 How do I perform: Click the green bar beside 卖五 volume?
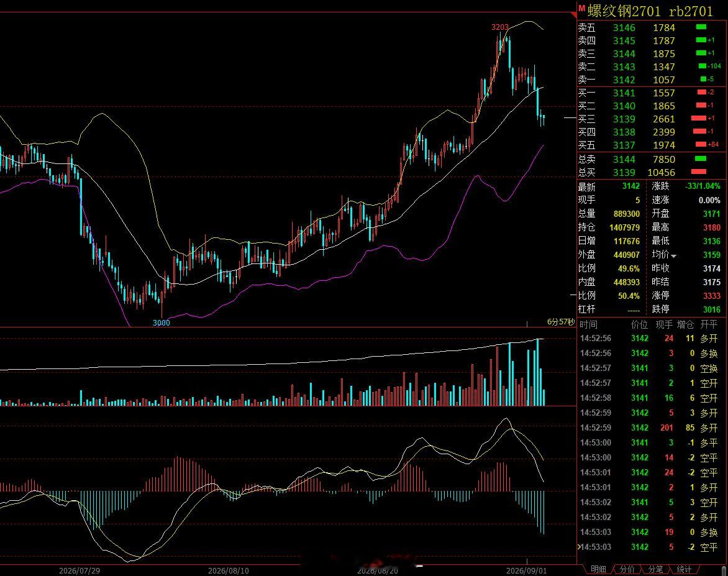point(701,27)
